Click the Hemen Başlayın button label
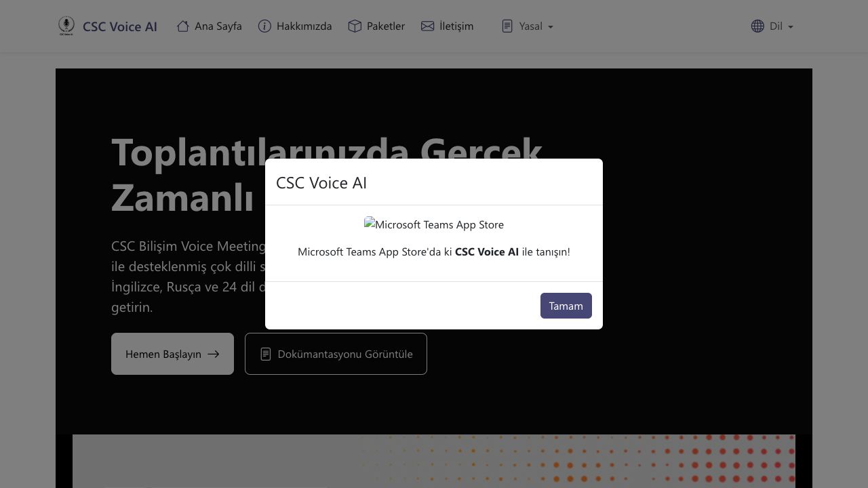Image resolution: width=868 pixels, height=488 pixels. pos(163,354)
